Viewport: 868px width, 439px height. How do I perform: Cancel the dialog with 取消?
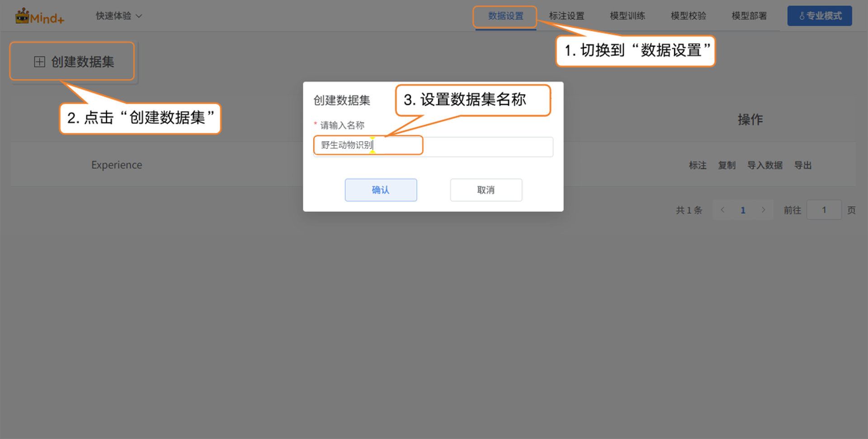[x=486, y=190]
